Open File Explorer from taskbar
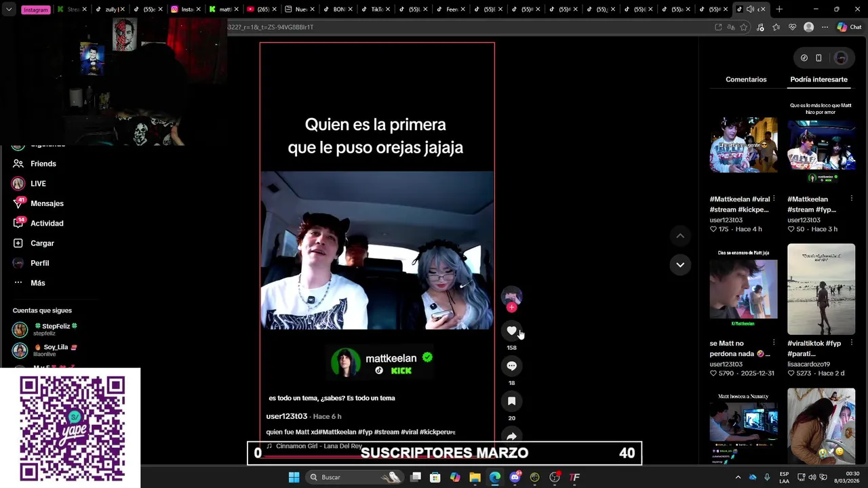This screenshot has width=868, height=488. [475, 477]
